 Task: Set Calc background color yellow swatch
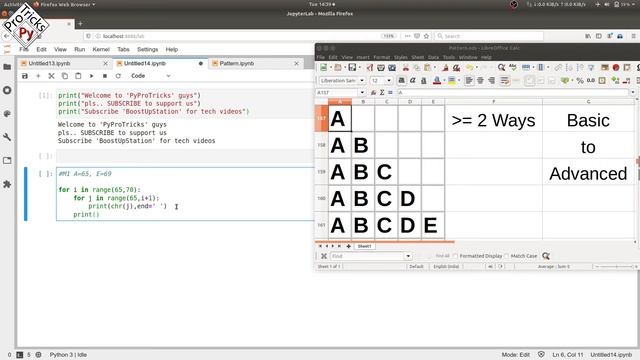pos(451,80)
